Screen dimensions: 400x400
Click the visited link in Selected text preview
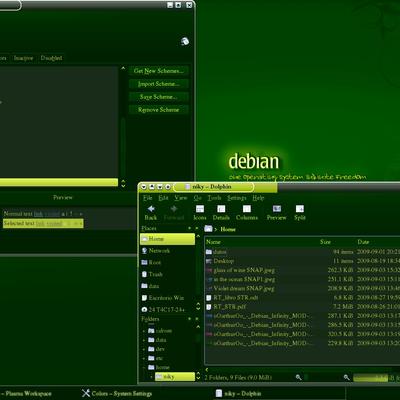[54, 224]
